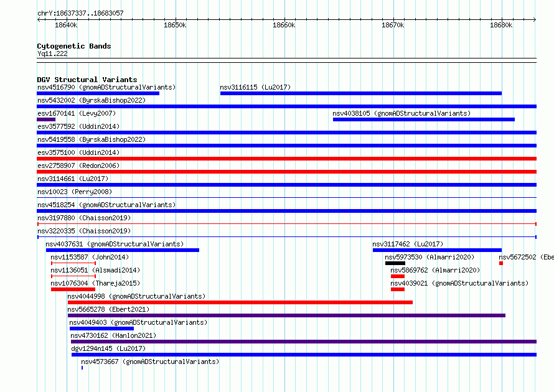Select the long red bar of nsv4044998

pyautogui.click(x=240, y=302)
